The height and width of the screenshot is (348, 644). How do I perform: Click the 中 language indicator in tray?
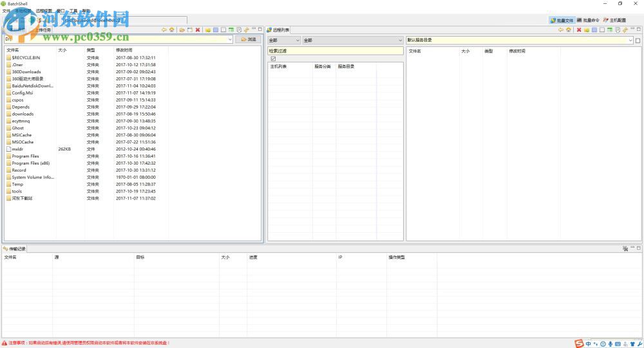pos(588,344)
